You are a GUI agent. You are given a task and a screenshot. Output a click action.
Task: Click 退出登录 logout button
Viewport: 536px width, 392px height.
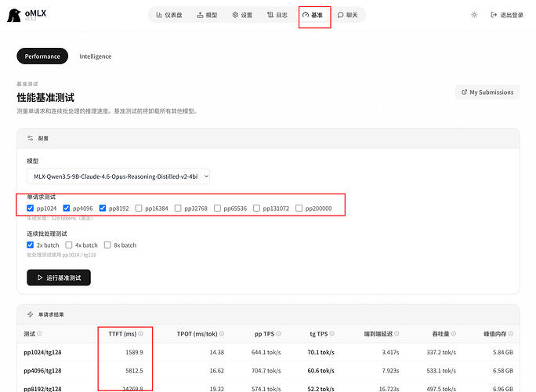[507, 15]
